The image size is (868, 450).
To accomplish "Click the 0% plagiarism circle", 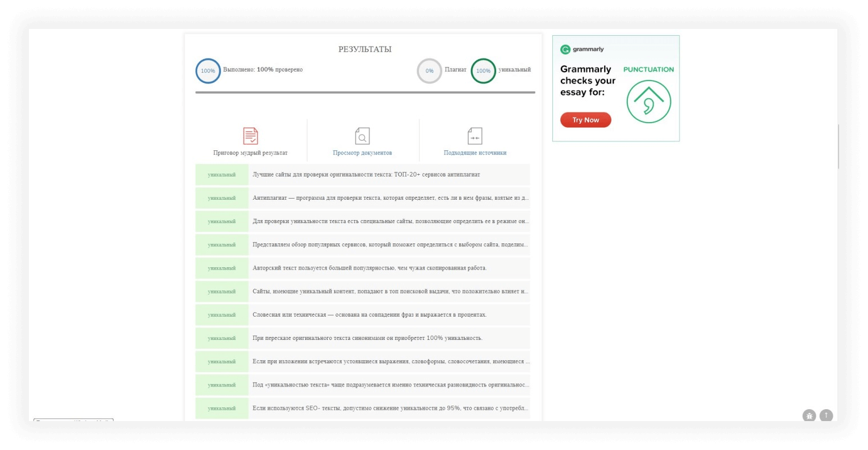I will (x=429, y=71).
